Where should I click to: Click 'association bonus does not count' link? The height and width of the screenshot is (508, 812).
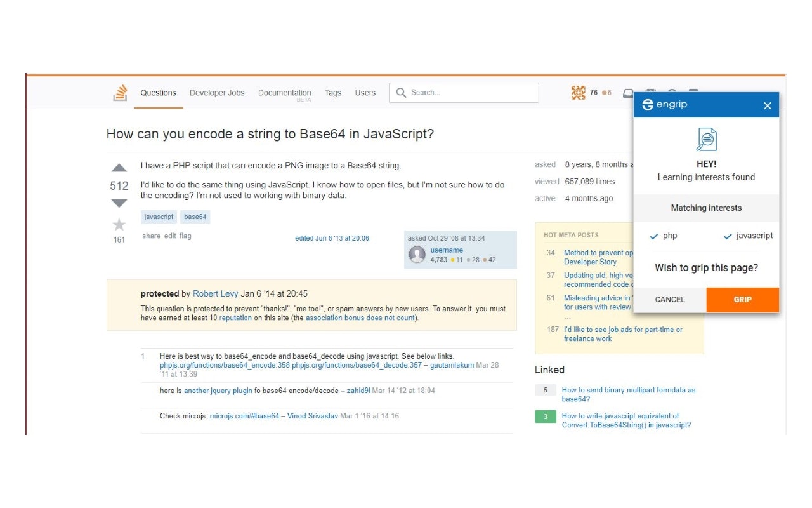point(360,317)
